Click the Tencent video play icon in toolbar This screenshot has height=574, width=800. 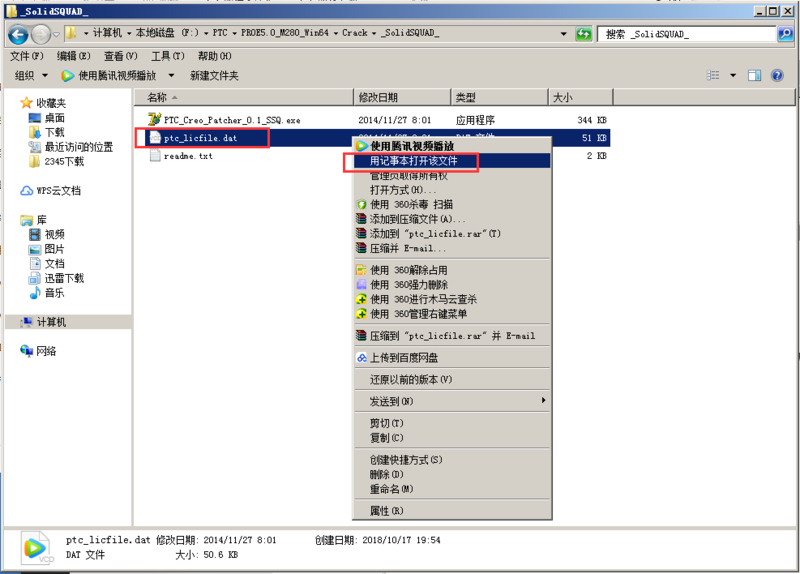(x=67, y=76)
